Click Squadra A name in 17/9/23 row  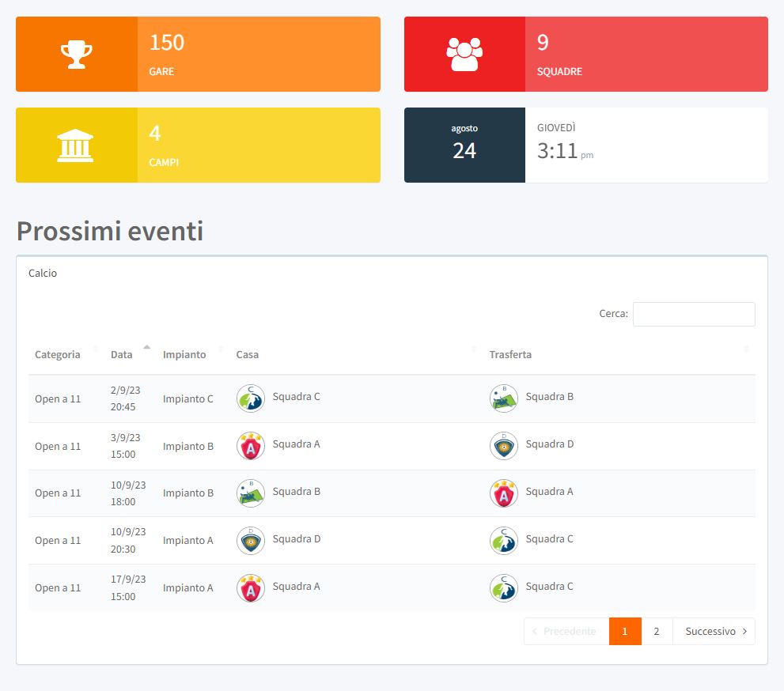point(297,587)
